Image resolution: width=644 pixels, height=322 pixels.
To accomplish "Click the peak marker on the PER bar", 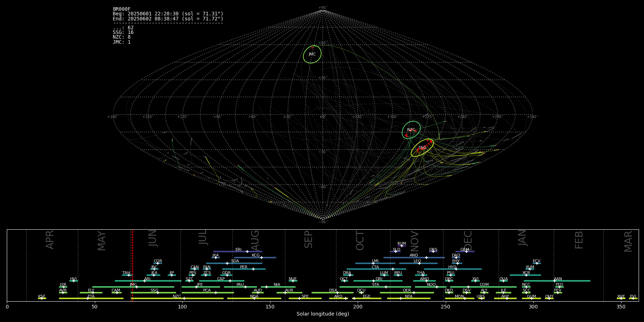I will click(x=253, y=269).
